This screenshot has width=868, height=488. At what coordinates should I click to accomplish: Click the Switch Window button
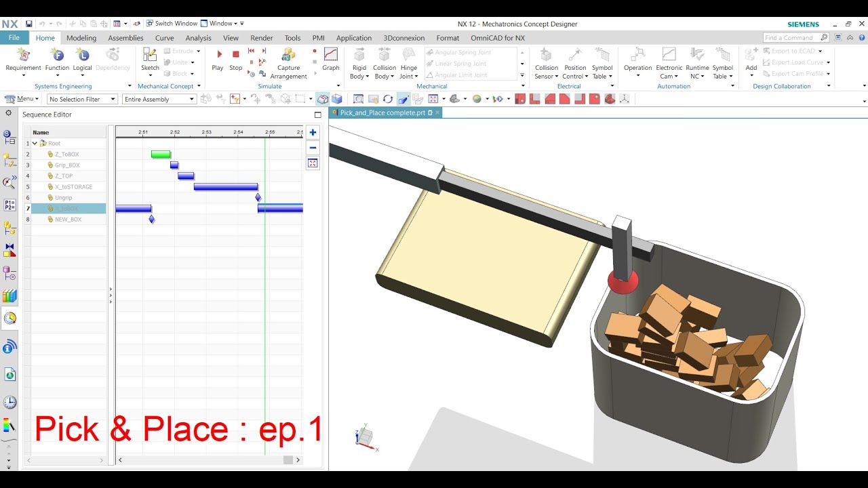(172, 24)
